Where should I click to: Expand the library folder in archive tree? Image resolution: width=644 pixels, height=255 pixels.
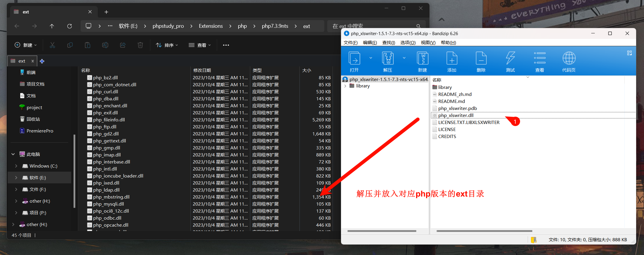[x=345, y=86]
